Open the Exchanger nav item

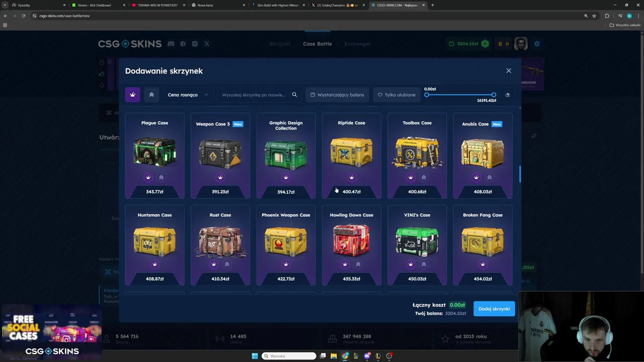coord(357,44)
